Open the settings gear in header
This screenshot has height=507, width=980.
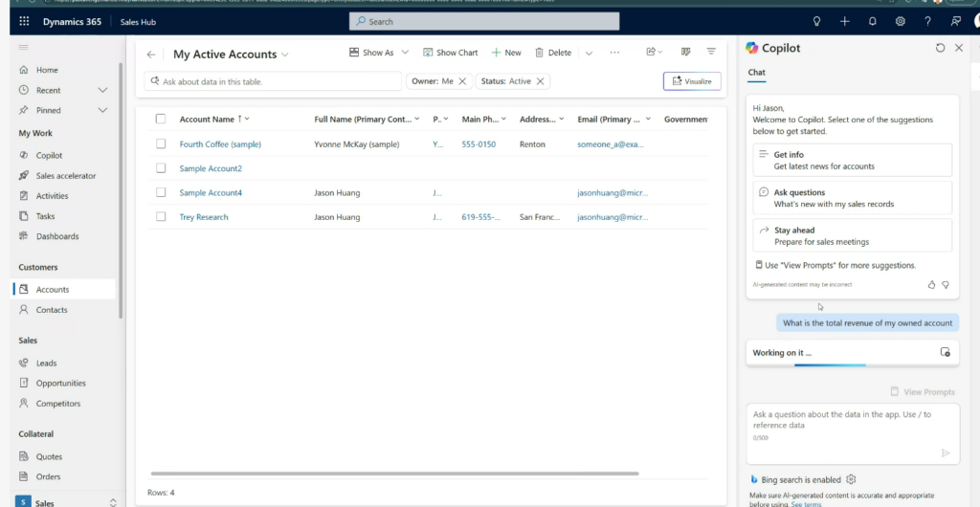point(900,21)
